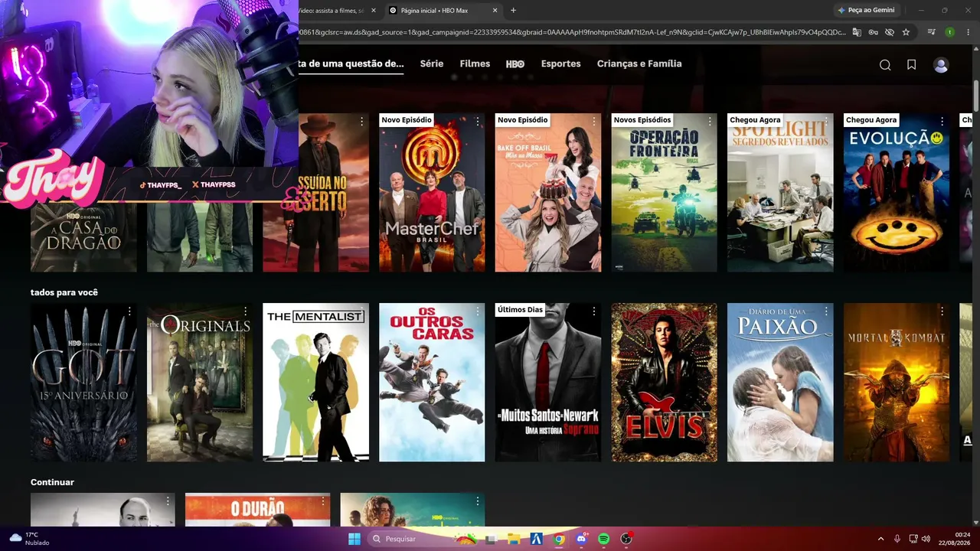The width and height of the screenshot is (980, 551).
Task: Go to the Filmes section
Action: (x=475, y=64)
